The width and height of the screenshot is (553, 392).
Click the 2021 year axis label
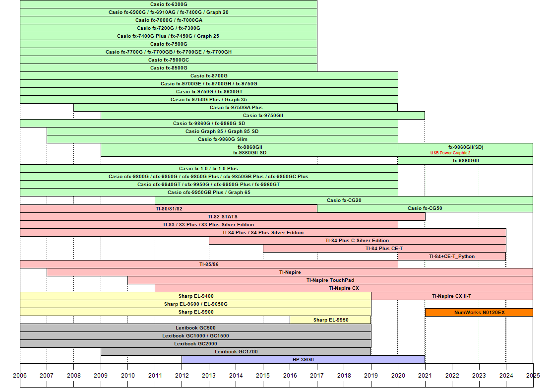[425, 376]
